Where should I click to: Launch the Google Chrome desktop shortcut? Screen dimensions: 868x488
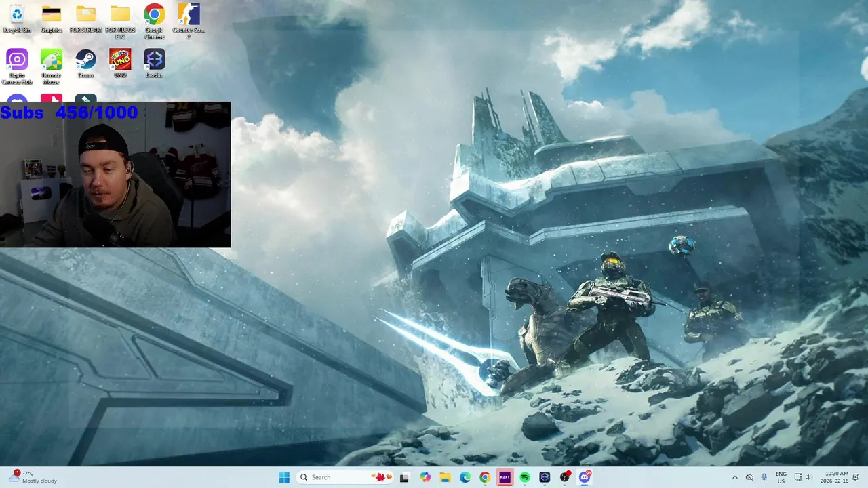(154, 21)
